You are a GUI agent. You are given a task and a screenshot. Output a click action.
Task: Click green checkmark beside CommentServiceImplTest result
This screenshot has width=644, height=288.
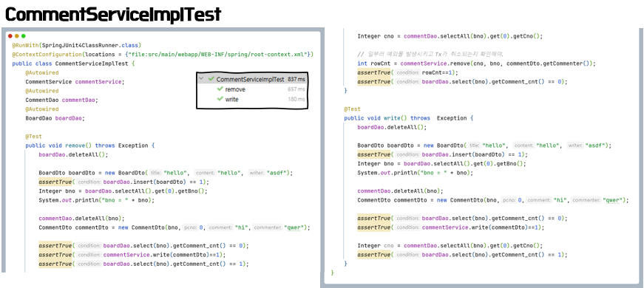pos(211,79)
